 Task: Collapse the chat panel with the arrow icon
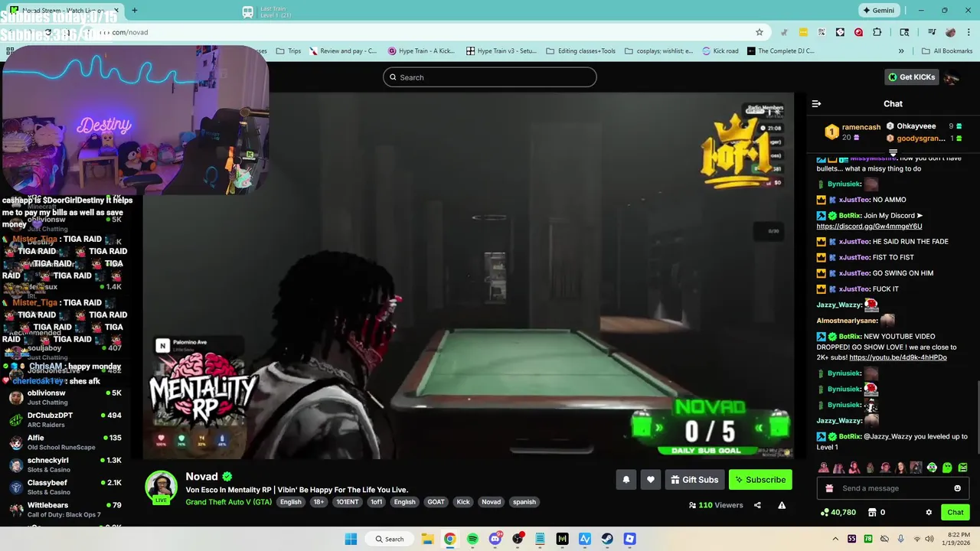(816, 103)
